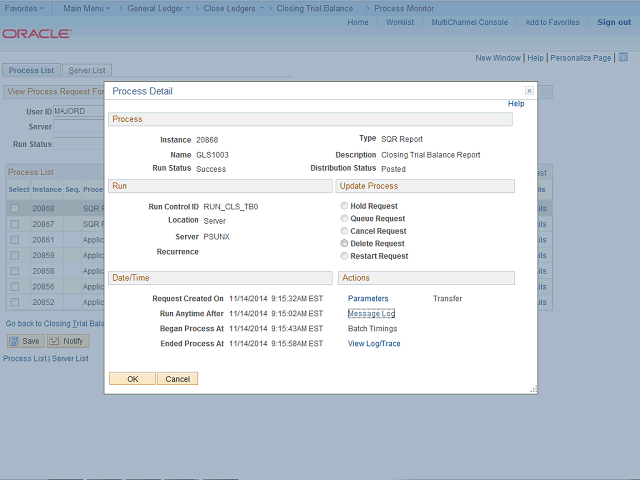Screen dimensions: 640x480
Task: Open the Main Menu dropdown
Action: coord(87,8)
